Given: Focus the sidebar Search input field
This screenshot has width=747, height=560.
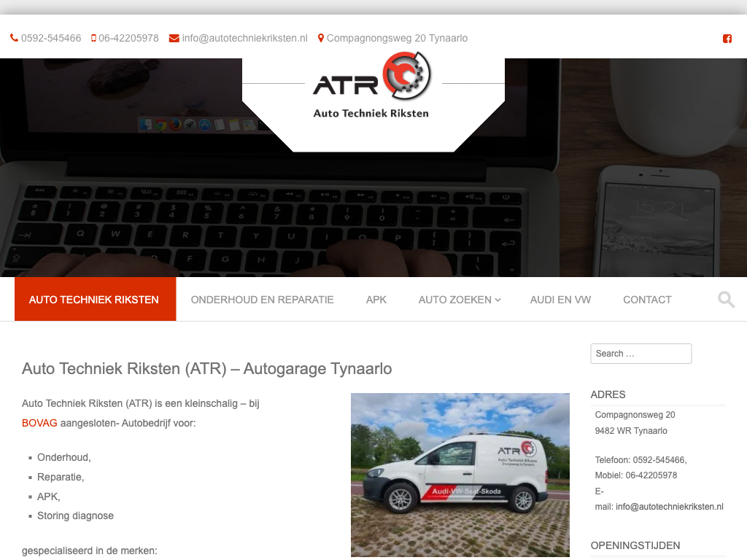Looking at the screenshot, I should pyautogui.click(x=640, y=354).
